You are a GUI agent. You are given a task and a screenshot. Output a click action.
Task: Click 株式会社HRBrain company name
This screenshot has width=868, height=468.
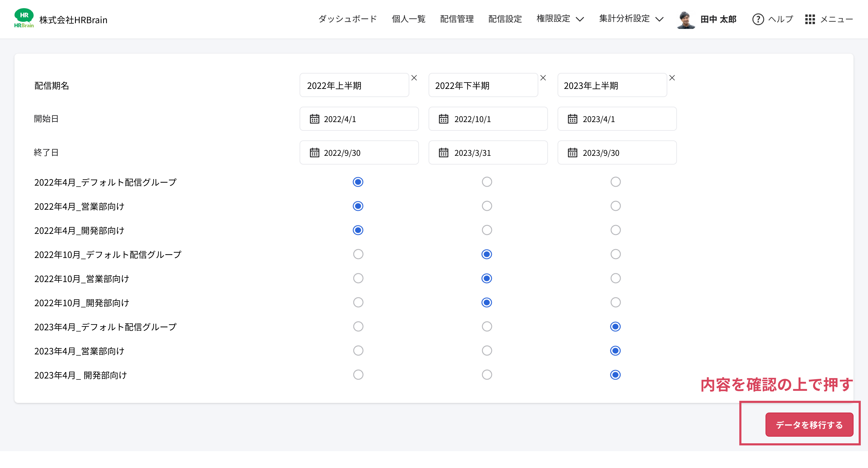[x=73, y=20]
